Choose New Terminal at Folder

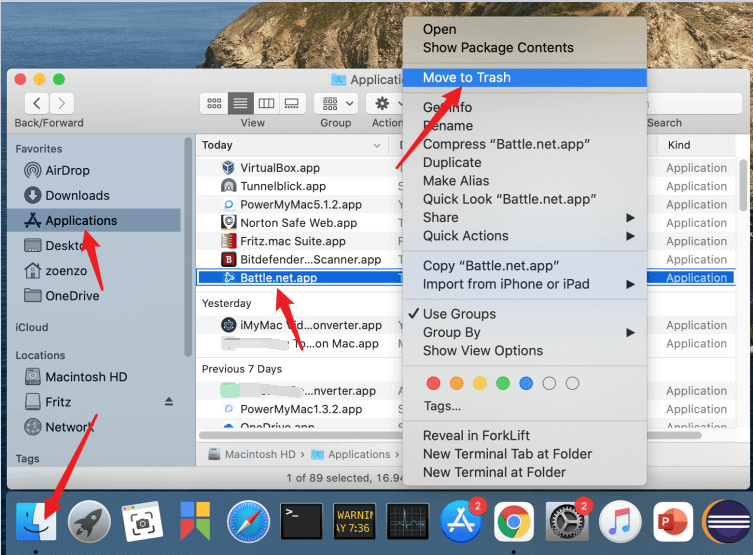tap(524, 472)
